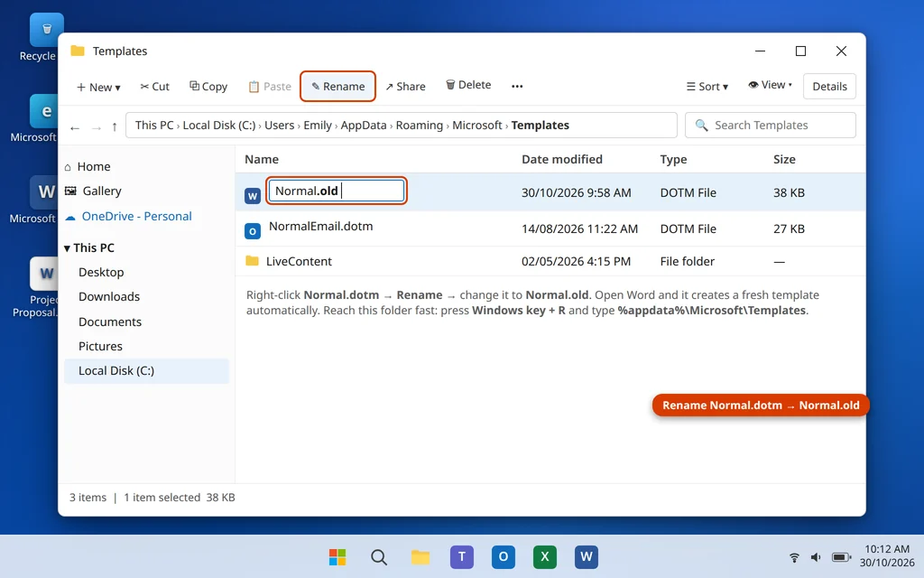Click Users in the address path

[280, 125]
